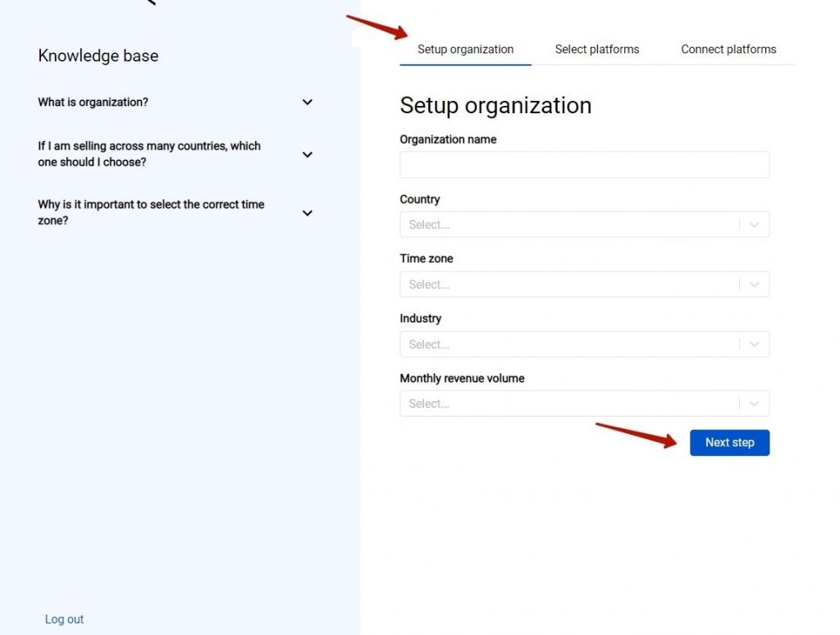Click the Log out link
The height and width of the screenshot is (635, 840).
64,619
